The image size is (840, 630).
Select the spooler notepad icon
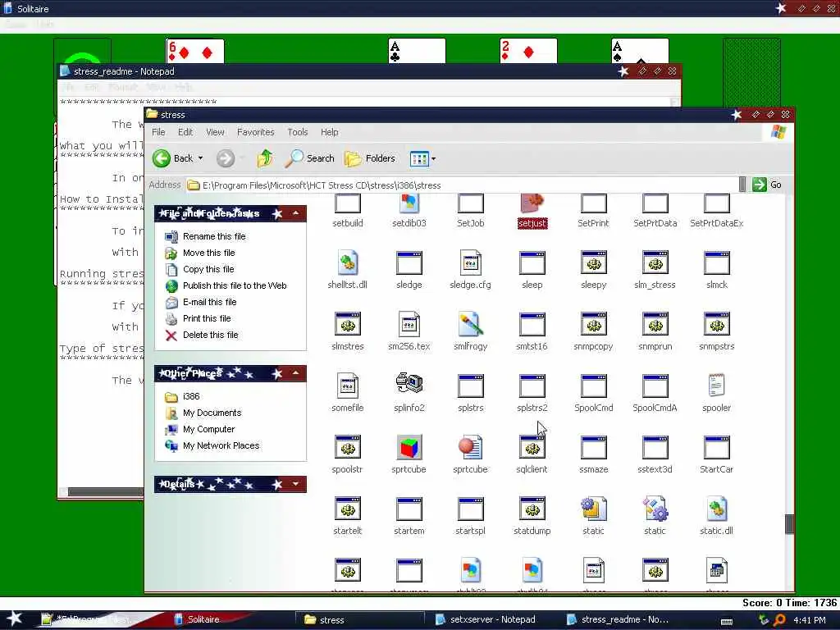point(717,386)
